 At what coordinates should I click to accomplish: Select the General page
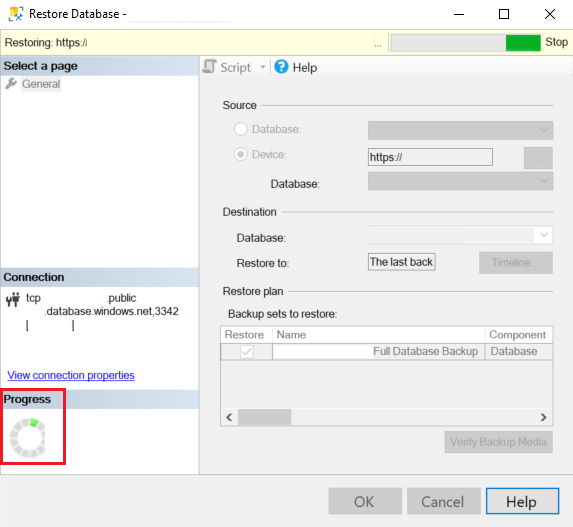tap(41, 84)
